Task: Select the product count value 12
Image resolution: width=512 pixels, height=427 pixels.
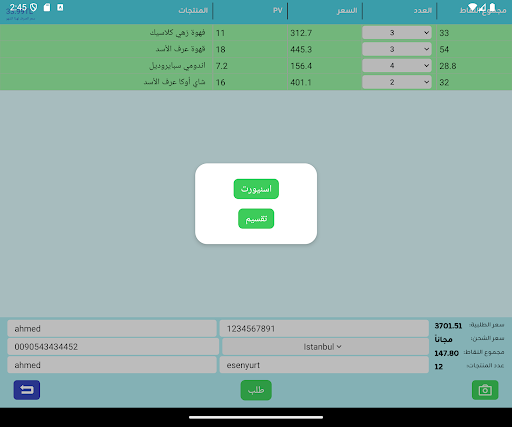Action: [x=438, y=367]
